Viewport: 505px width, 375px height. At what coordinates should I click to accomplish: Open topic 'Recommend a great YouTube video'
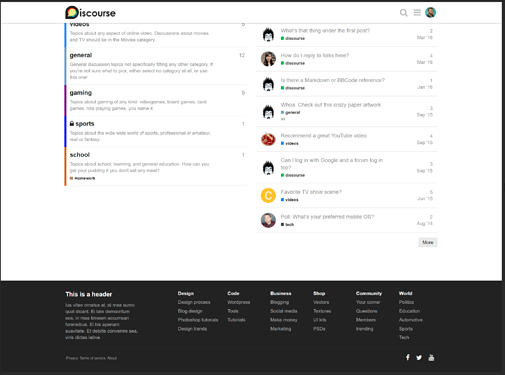(323, 135)
